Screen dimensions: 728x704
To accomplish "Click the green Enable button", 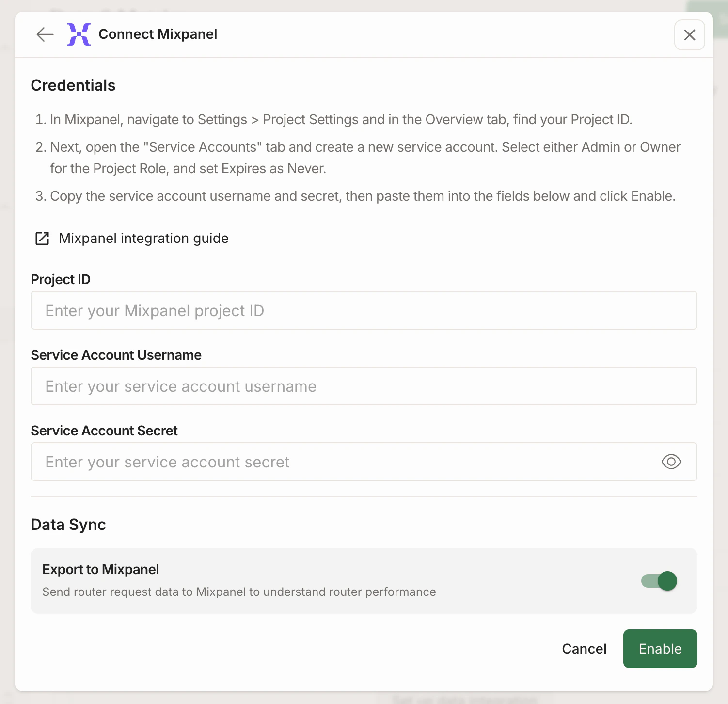I will pos(660,649).
